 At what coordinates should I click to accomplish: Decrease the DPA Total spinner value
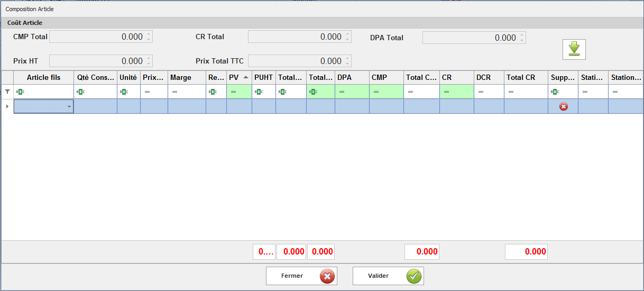[522, 40]
